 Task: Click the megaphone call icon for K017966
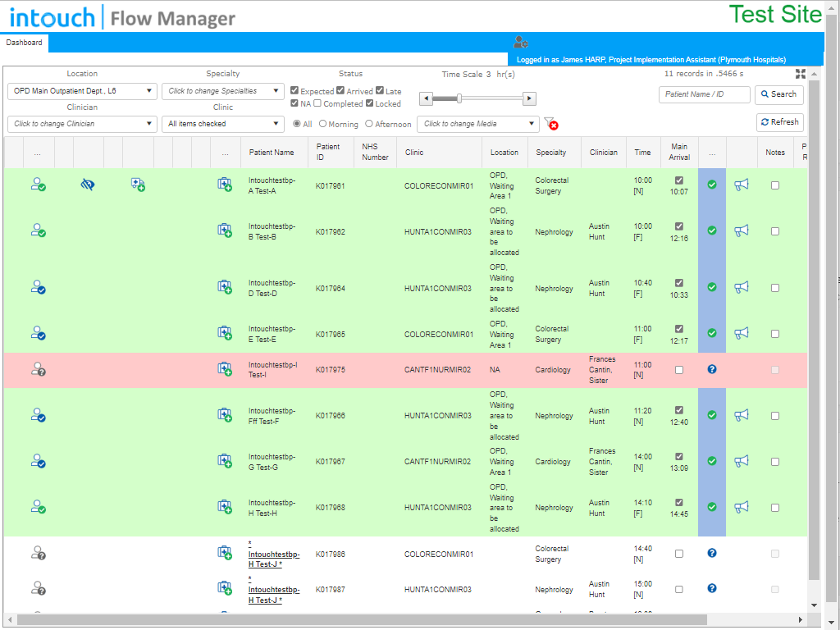tap(741, 415)
